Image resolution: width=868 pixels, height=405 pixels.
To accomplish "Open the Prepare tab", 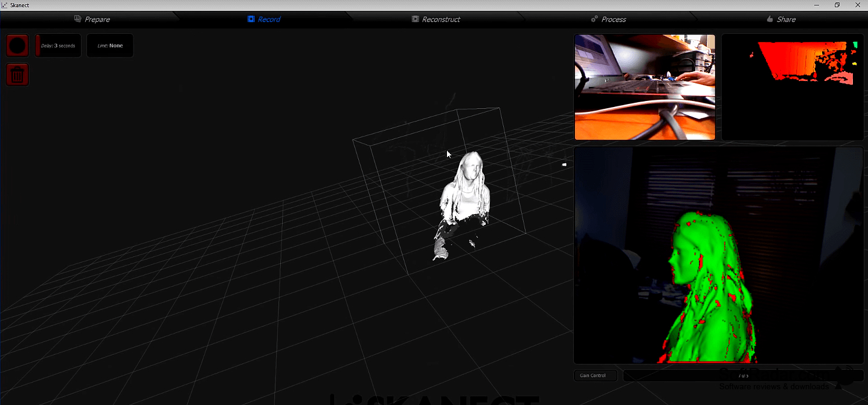I will click(x=92, y=19).
